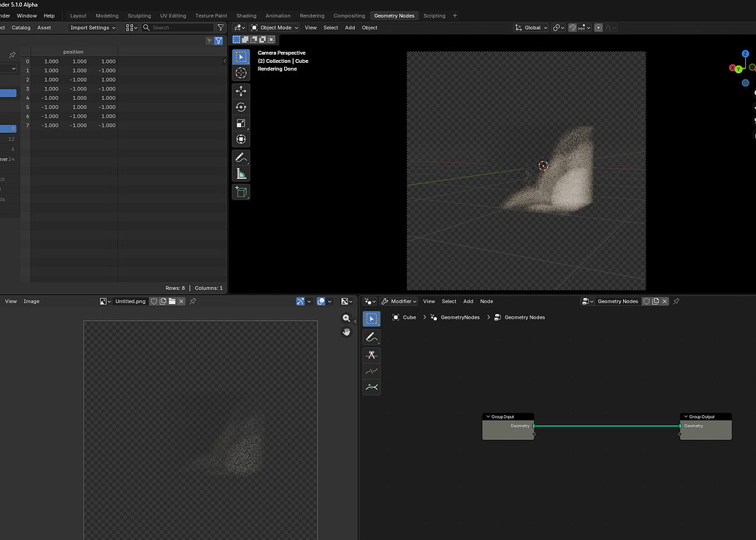Toggle spreadsheet row filters funnel button
The image size is (756, 540).
218,41
